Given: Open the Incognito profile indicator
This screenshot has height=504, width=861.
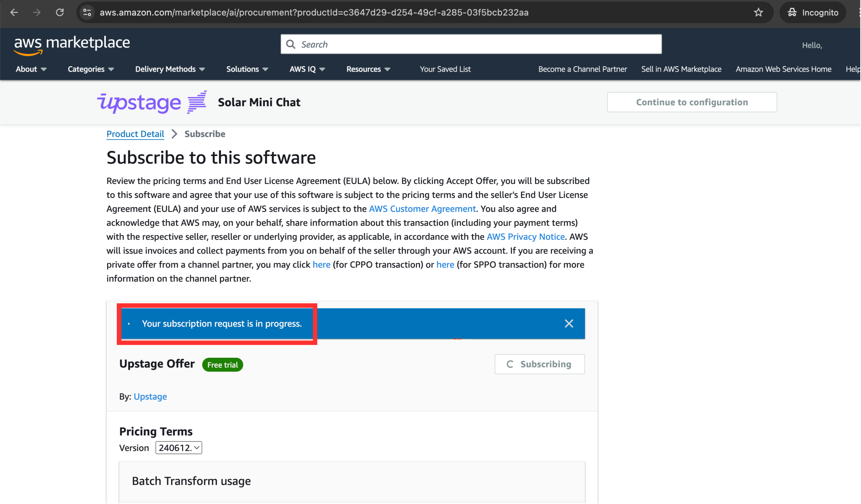Looking at the screenshot, I should click(813, 13).
